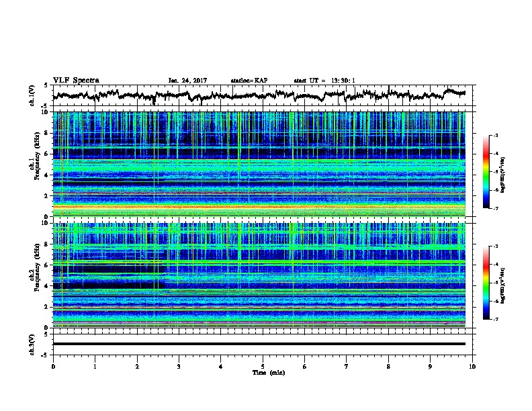The width and height of the screenshot is (532, 411).
Task: Click the log(PSD) label beside ch.1 colorbar
Action: tap(502, 175)
